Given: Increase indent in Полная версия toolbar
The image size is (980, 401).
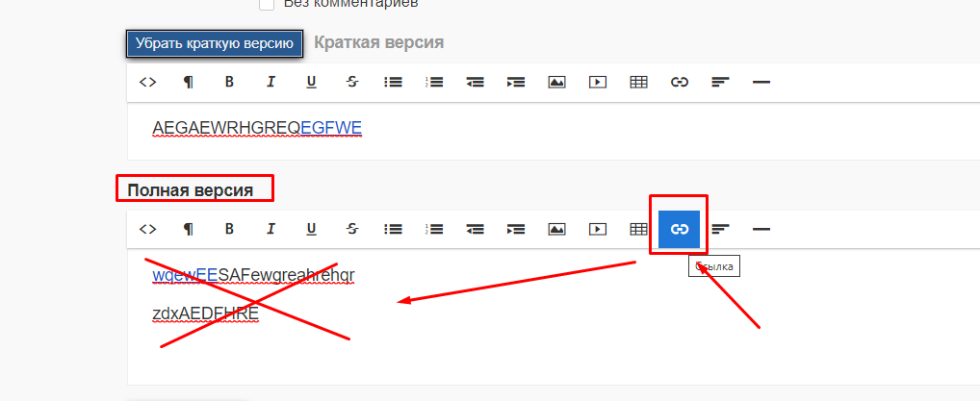Looking at the screenshot, I should tap(516, 229).
